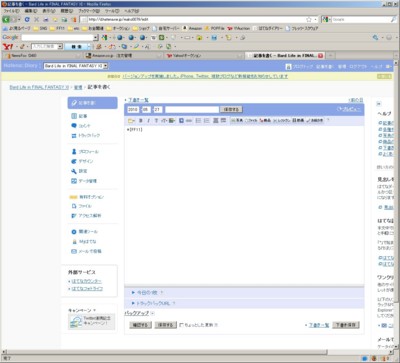The height and width of the screenshot is (363, 400).
Task: Click the question mark help icon in editor toolbar
Action: [328, 120]
